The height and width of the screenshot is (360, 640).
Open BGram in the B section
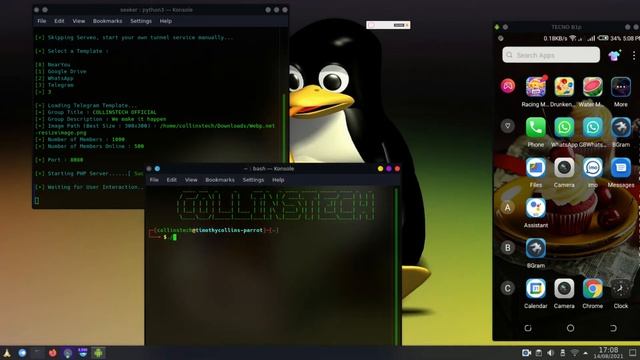pyautogui.click(x=535, y=248)
